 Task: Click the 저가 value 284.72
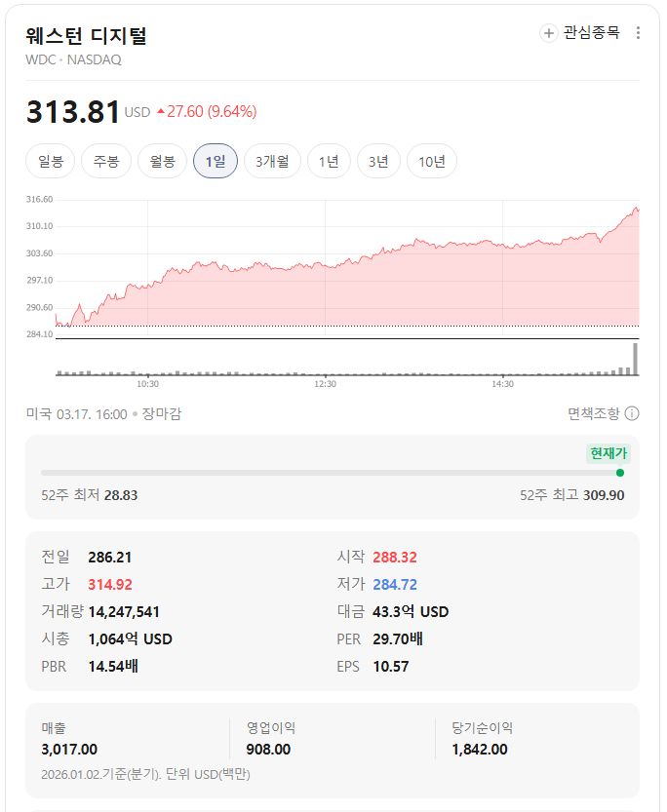click(x=395, y=585)
